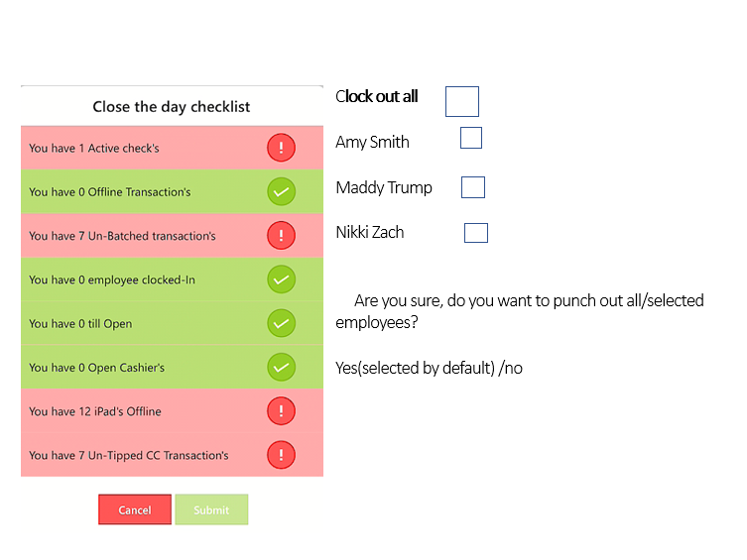Screen dimensions: 747x560
Task: Click the green checkmark for employee clocked-In
Action: (x=281, y=280)
